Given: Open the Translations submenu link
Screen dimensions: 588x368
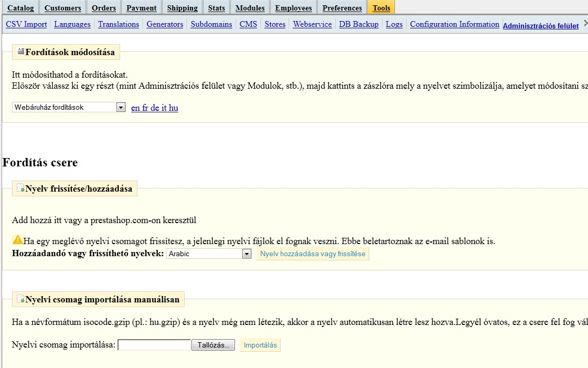Looking at the screenshot, I should point(119,24).
